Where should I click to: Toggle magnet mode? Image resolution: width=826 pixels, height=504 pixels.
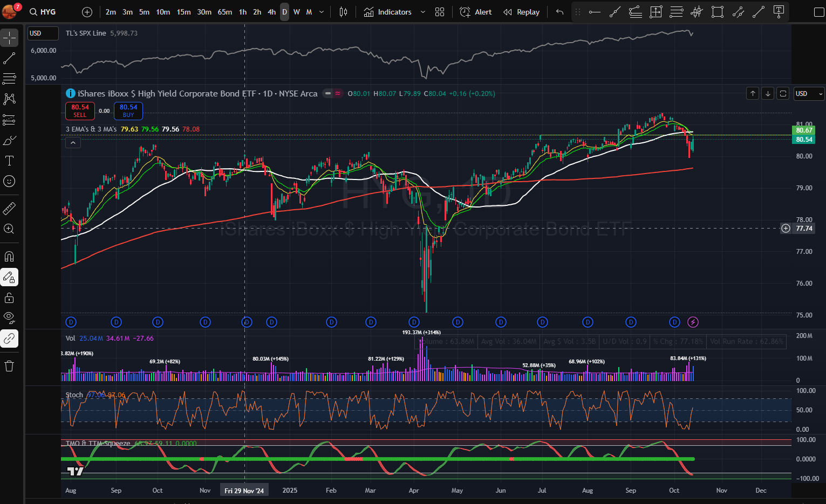pos(9,257)
